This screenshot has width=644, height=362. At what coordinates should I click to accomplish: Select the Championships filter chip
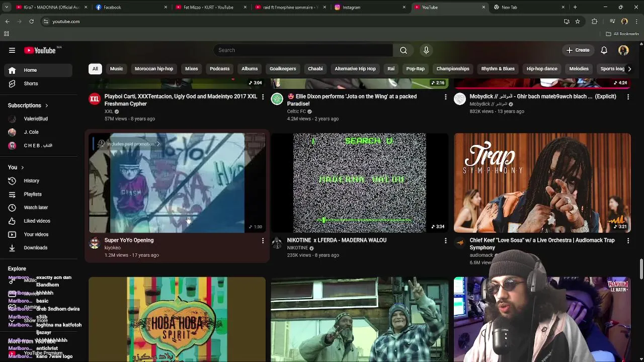coord(453,69)
